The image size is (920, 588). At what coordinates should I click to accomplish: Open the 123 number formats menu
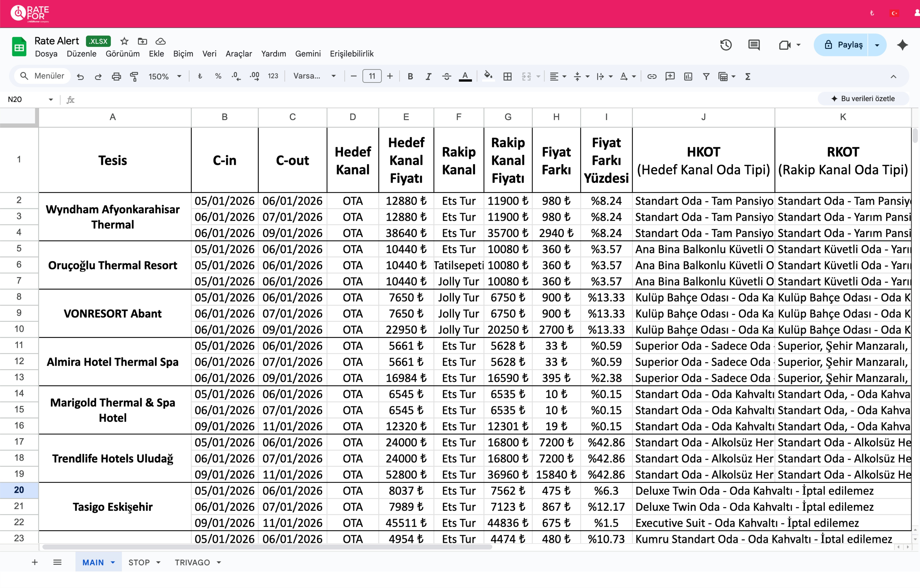coord(273,76)
